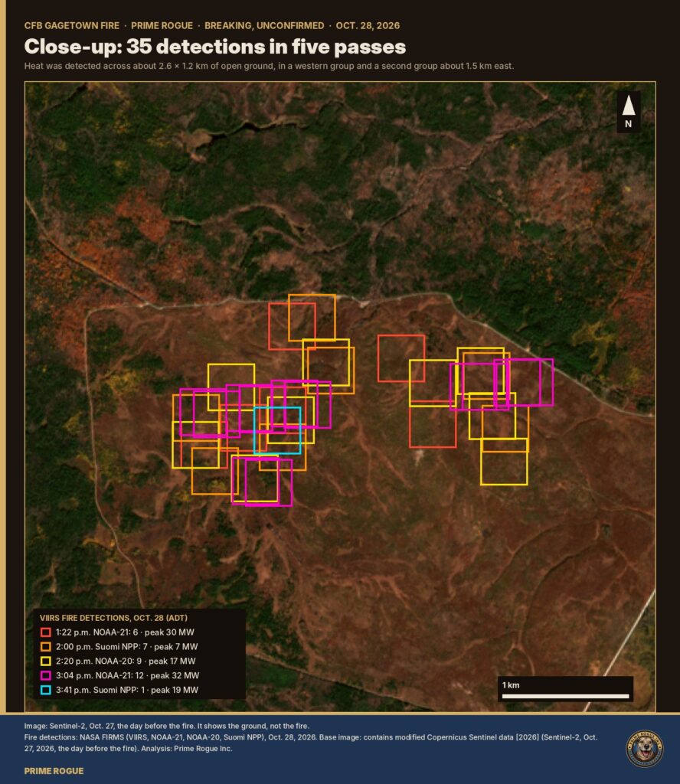Click the 1 km scale bar
680x784 pixels.
(x=565, y=696)
